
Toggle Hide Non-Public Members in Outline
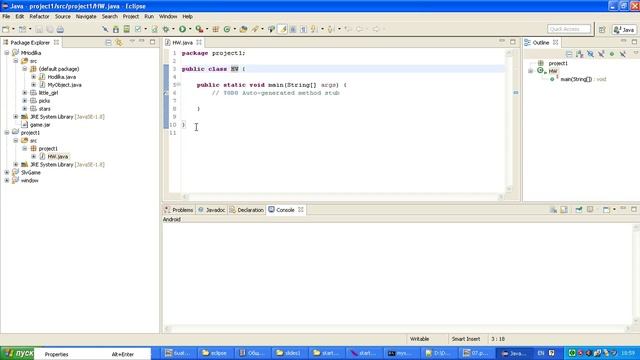612,54
